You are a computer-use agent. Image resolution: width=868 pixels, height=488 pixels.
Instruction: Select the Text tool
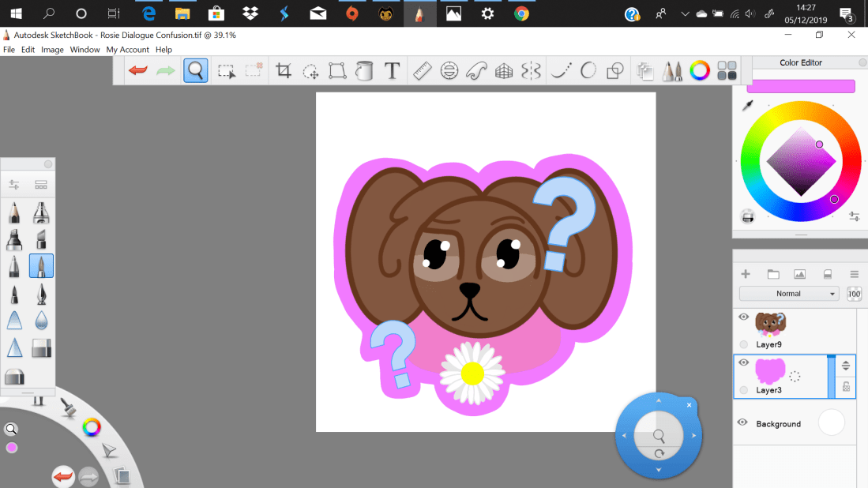pos(392,71)
